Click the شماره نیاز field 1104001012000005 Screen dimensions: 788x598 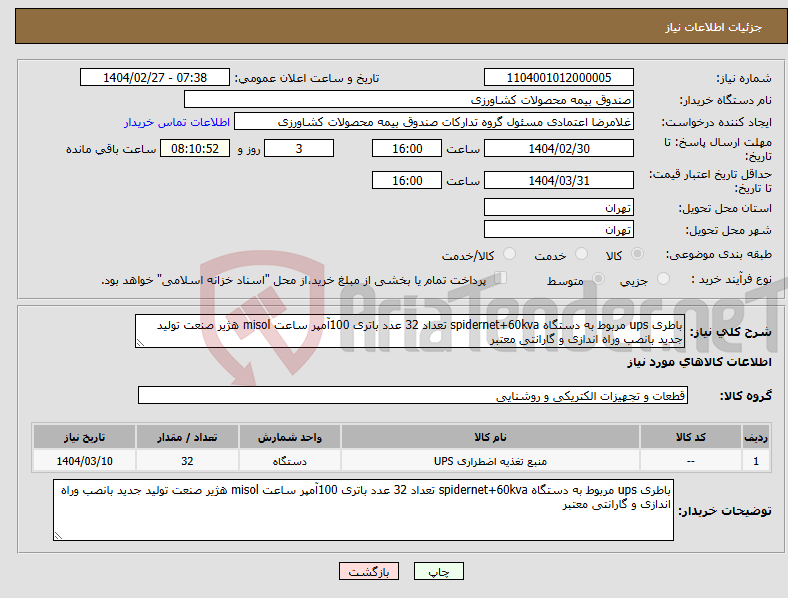[558, 77]
